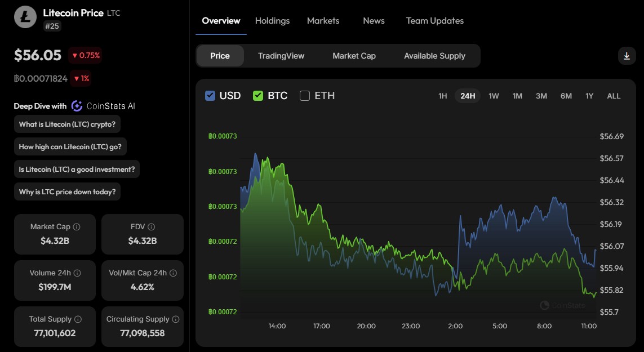Select the ALL time range
The image size is (644, 352).
614,96
